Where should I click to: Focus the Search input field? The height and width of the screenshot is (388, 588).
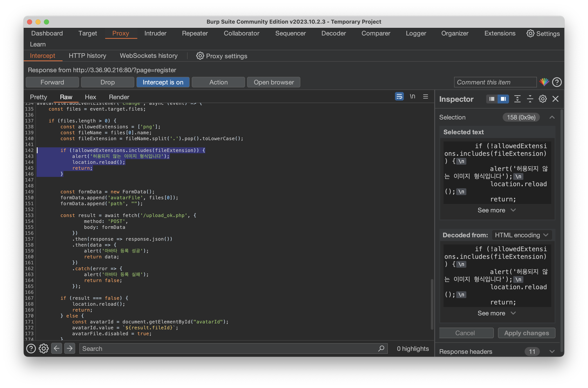[x=233, y=348]
